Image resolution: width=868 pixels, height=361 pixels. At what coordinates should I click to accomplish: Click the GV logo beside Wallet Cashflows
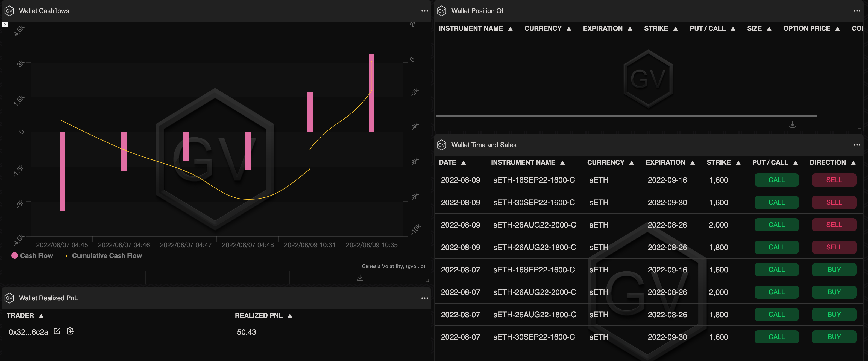tap(9, 11)
